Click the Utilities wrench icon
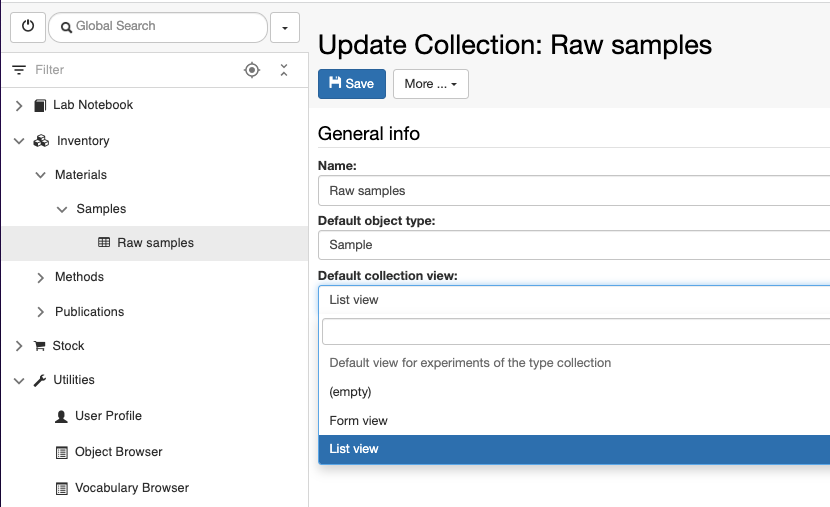 [x=40, y=380]
